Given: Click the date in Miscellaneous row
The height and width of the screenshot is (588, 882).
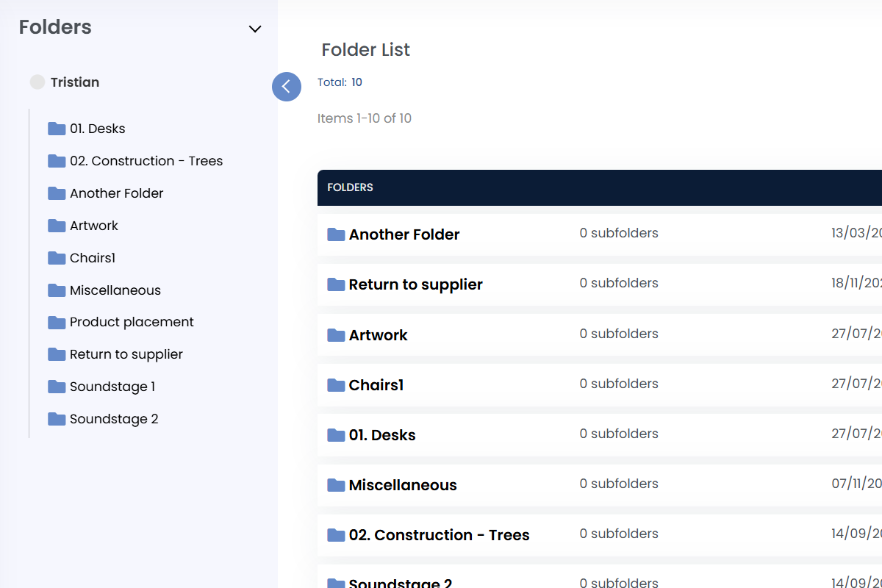Looking at the screenshot, I should (x=857, y=484).
